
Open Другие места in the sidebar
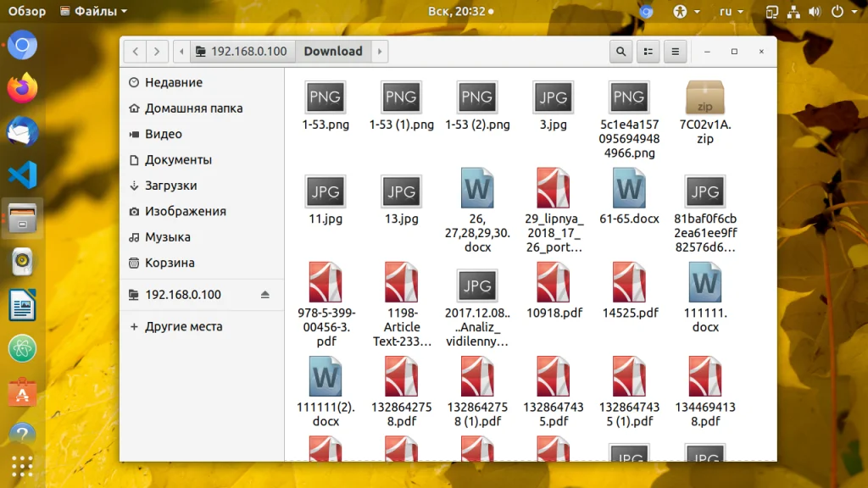[202, 326]
